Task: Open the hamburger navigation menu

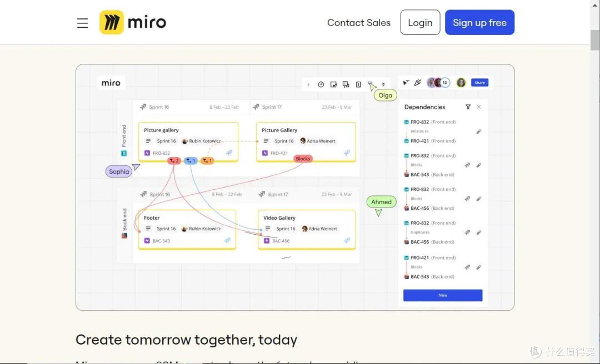Action: (x=82, y=23)
